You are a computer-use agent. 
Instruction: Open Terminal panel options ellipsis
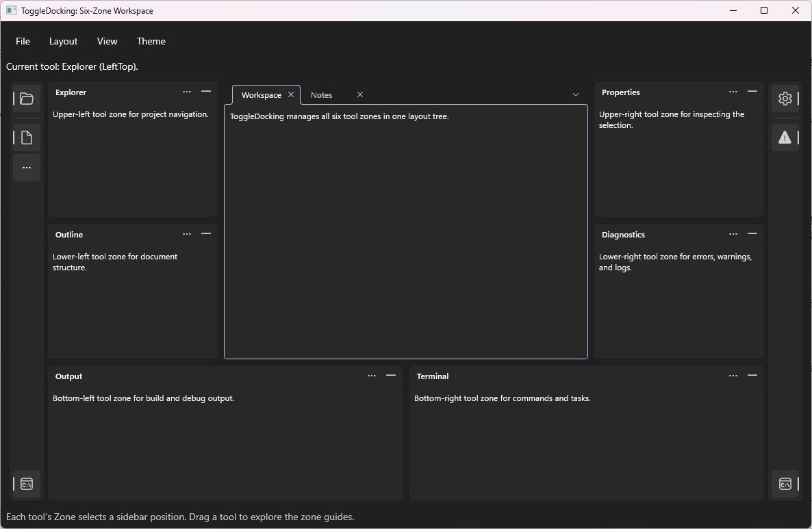[733, 376]
